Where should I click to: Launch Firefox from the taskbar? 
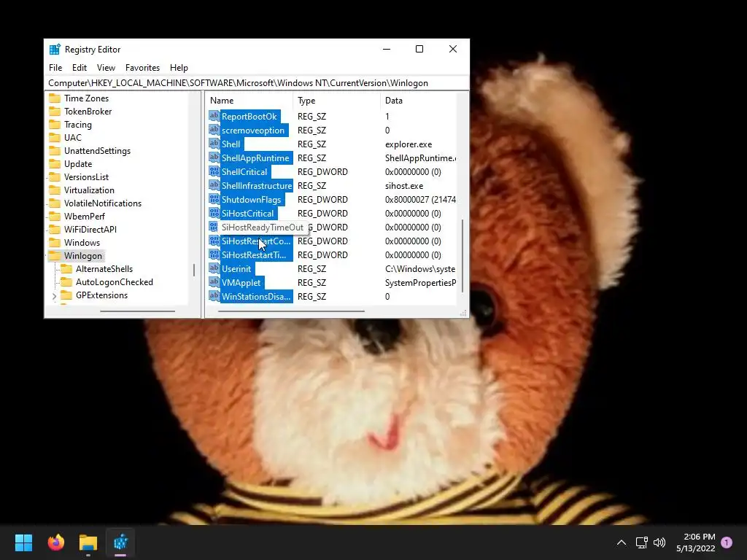coord(55,542)
